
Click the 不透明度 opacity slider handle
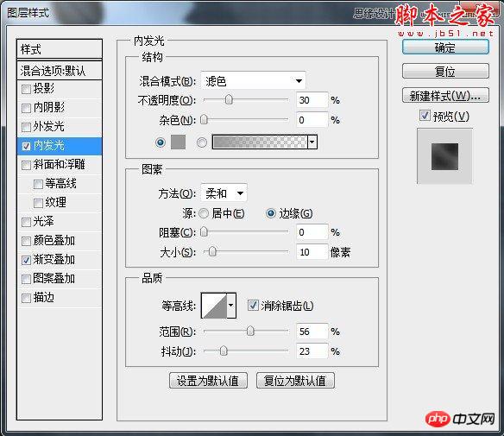click(x=229, y=99)
